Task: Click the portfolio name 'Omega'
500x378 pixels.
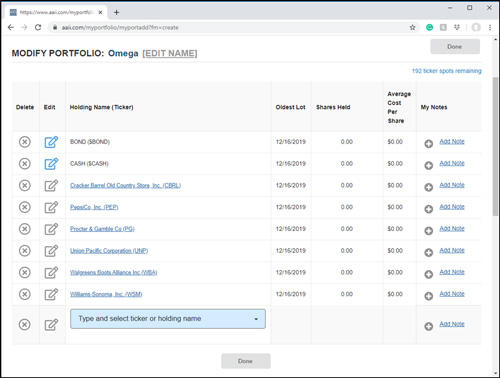Action: coord(123,53)
